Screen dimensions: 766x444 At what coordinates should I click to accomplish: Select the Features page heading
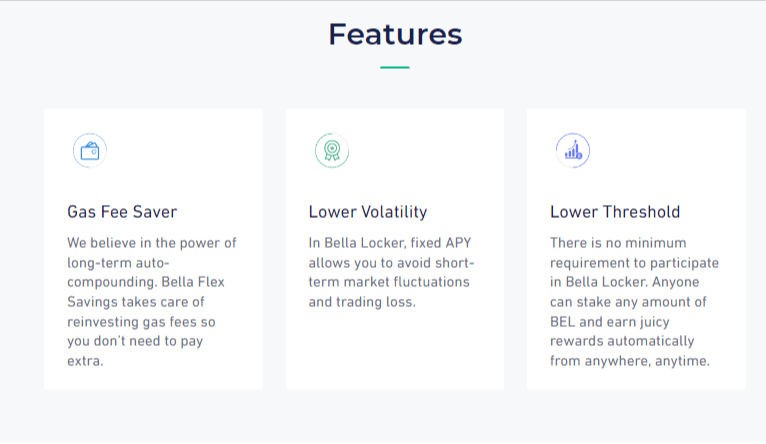[x=395, y=34]
